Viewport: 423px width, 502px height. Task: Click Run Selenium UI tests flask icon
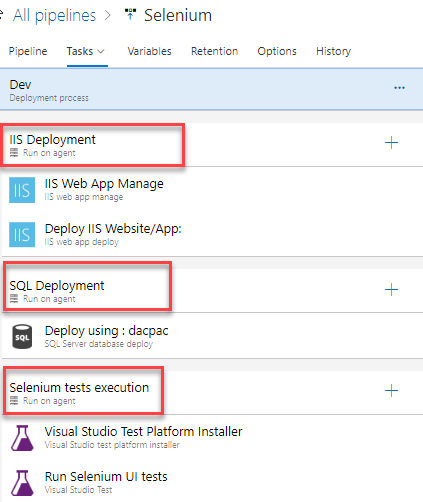(22, 483)
